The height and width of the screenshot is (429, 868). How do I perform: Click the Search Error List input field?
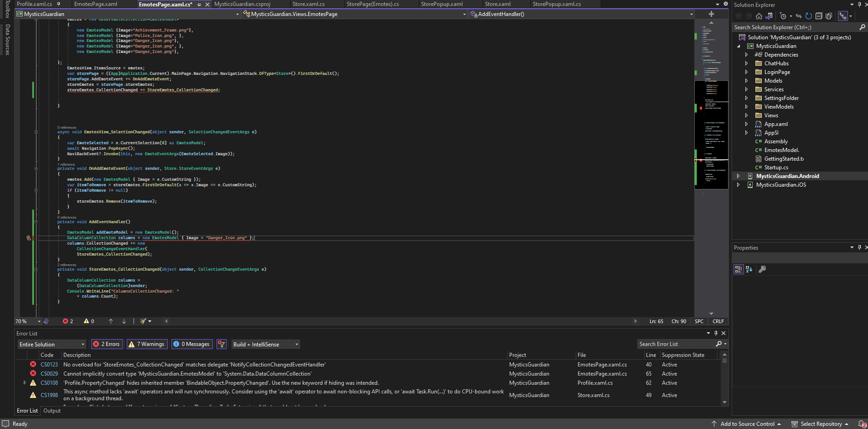(x=677, y=344)
